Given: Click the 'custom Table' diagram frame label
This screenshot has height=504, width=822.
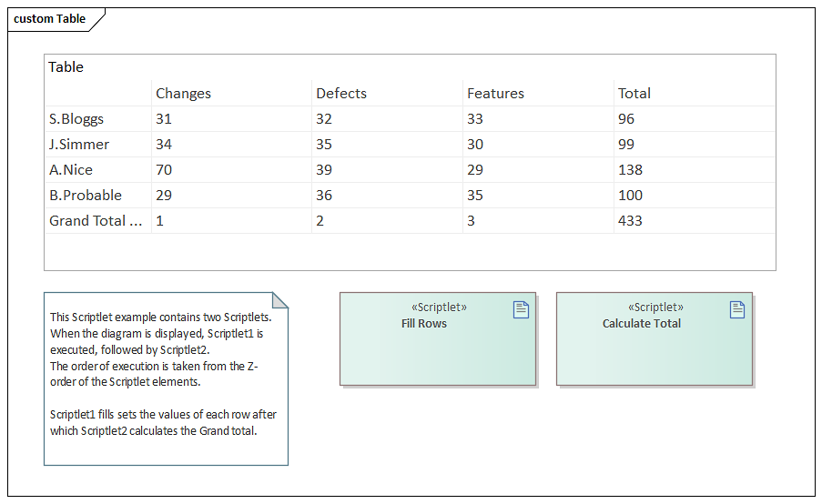Looking at the screenshot, I should [50, 19].
